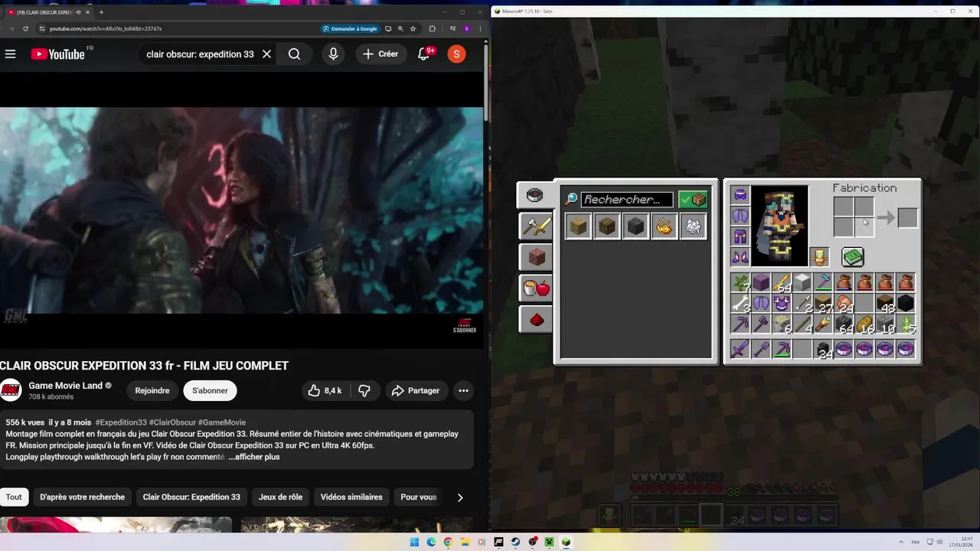Select the redstone recipe tab
This screenshot has width=980, height=551.
point(536,319)
